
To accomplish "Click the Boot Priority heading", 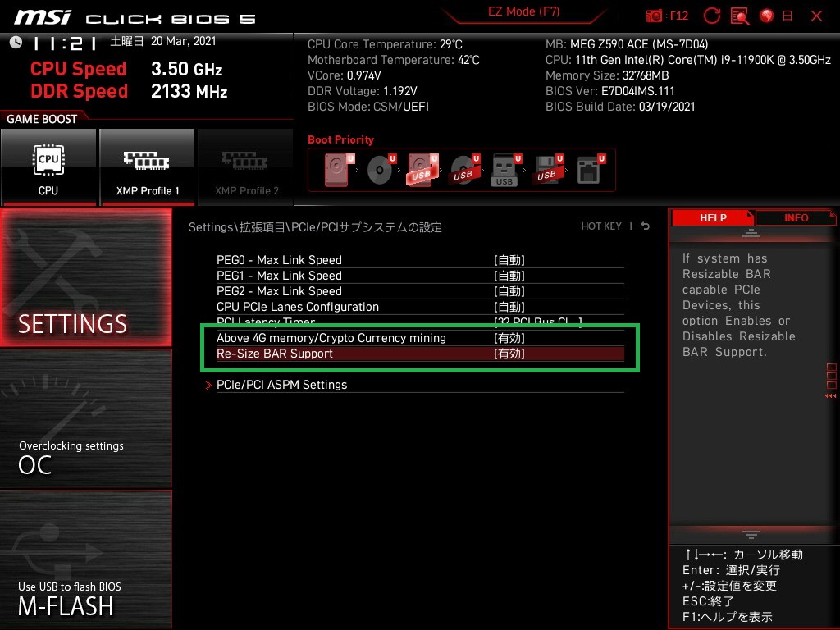I will coord(340,139).
